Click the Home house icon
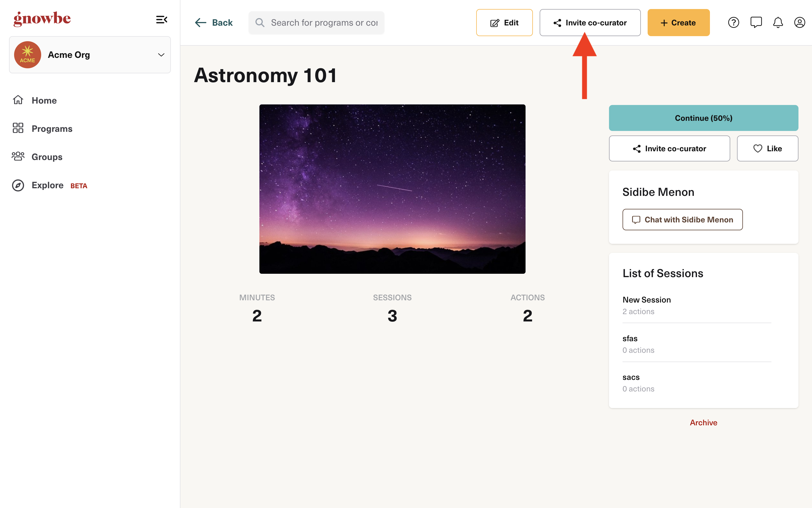Viewport: 812px width, 508px height. point(18,100)
